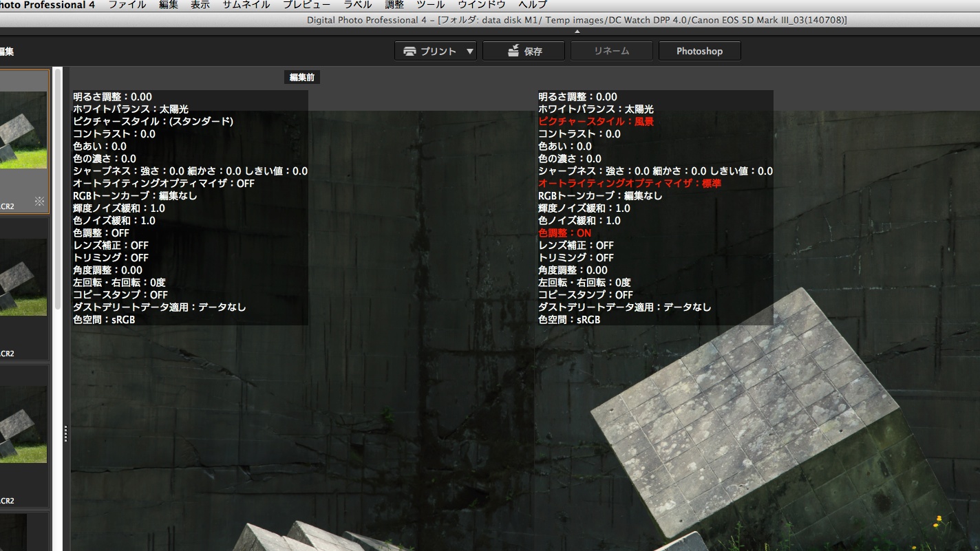Click ホワイトバランス：太陽光 in the left info overlay
Screen dimensions: 980x551
(x=131, y=109)
